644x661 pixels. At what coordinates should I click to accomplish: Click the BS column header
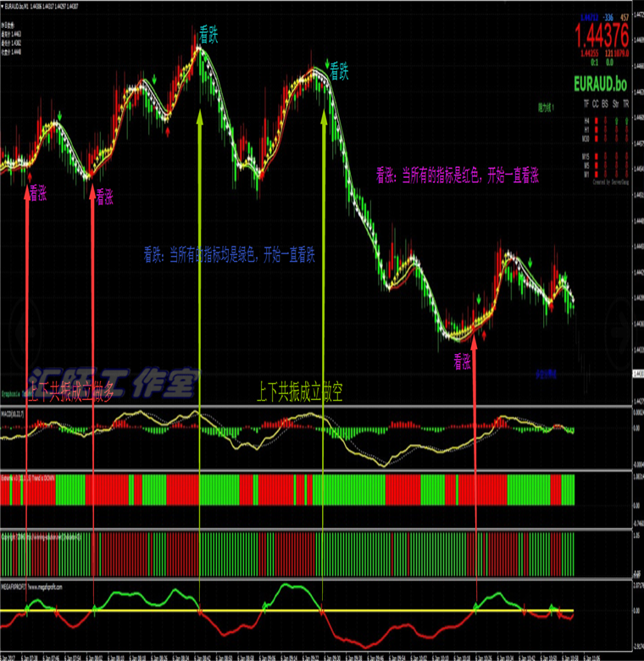point(605,103)
